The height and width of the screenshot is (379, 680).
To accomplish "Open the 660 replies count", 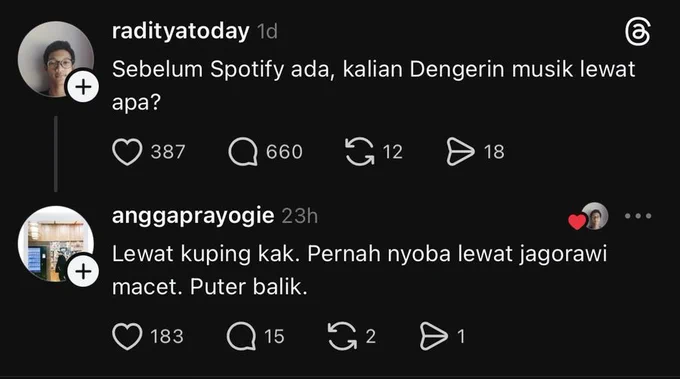I will [x=284, y=152].
